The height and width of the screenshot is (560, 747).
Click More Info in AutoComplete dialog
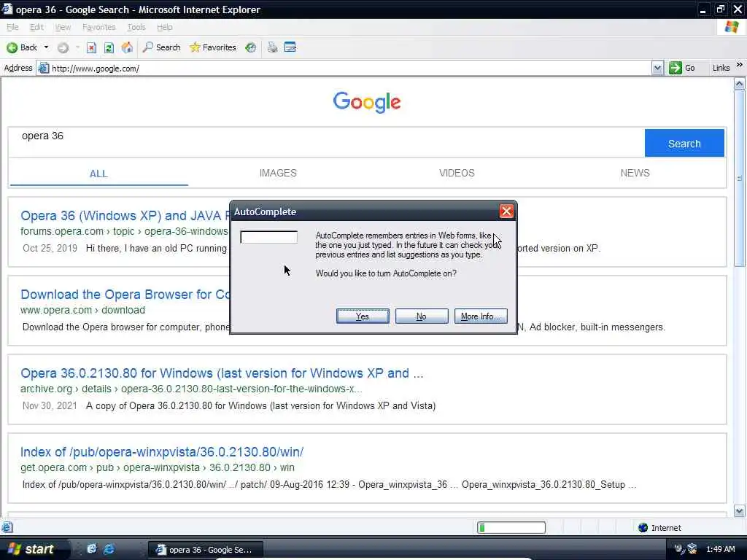pyautogui.click(x=481, y=316)
